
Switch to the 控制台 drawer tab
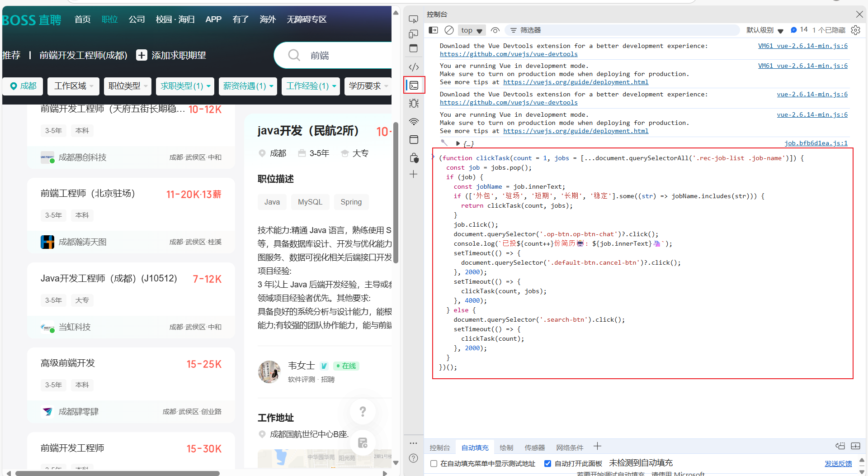pos(440,447)
